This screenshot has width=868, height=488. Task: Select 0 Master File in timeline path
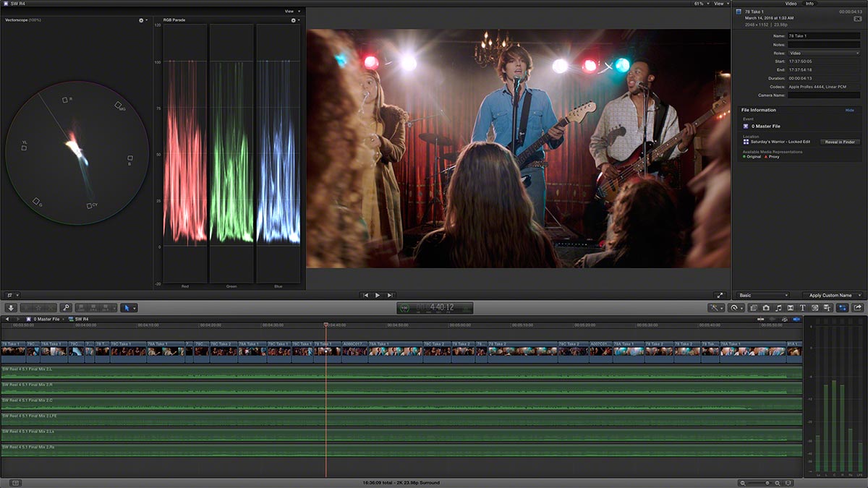[x=44, y=319]
